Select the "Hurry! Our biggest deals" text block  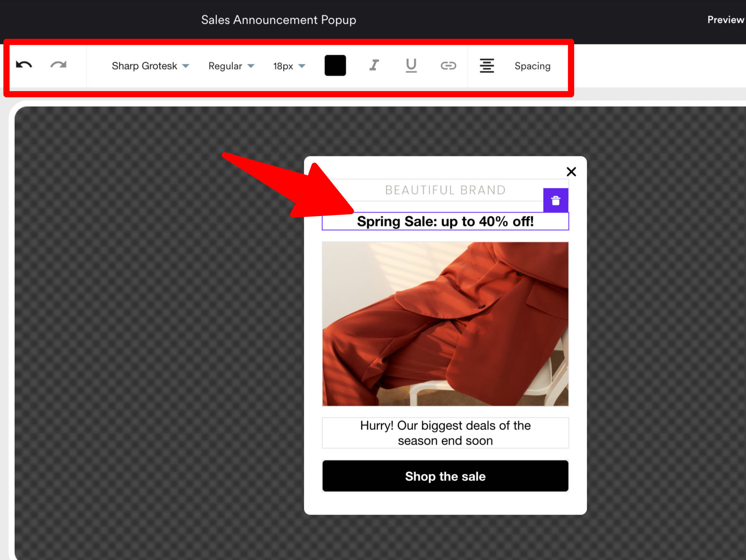click(445, 433)
